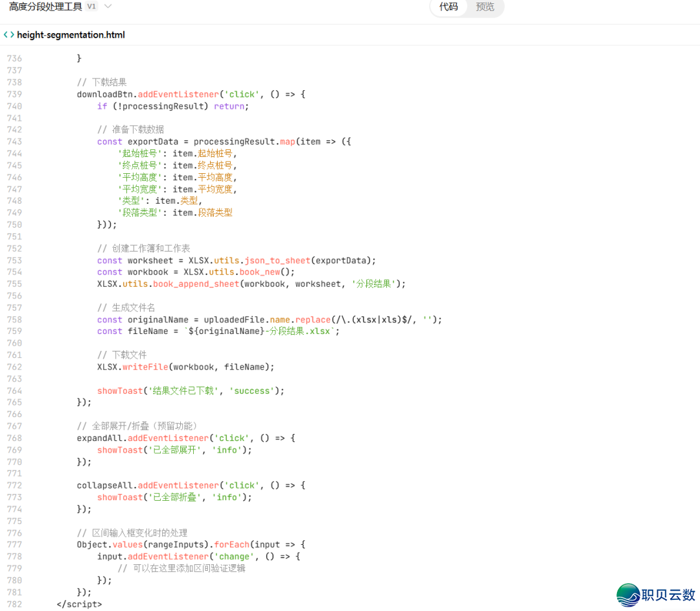Click the const fileName line
The image size is (700, 611).
click(218, 331)
